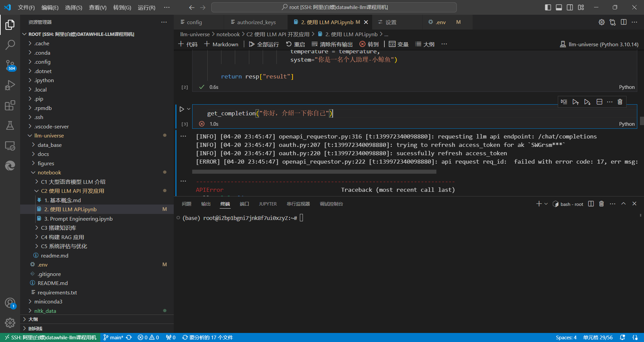Open the Run and Debug view
The width and height of the screenshot is (644, 342).
click(x=10, y=85)
